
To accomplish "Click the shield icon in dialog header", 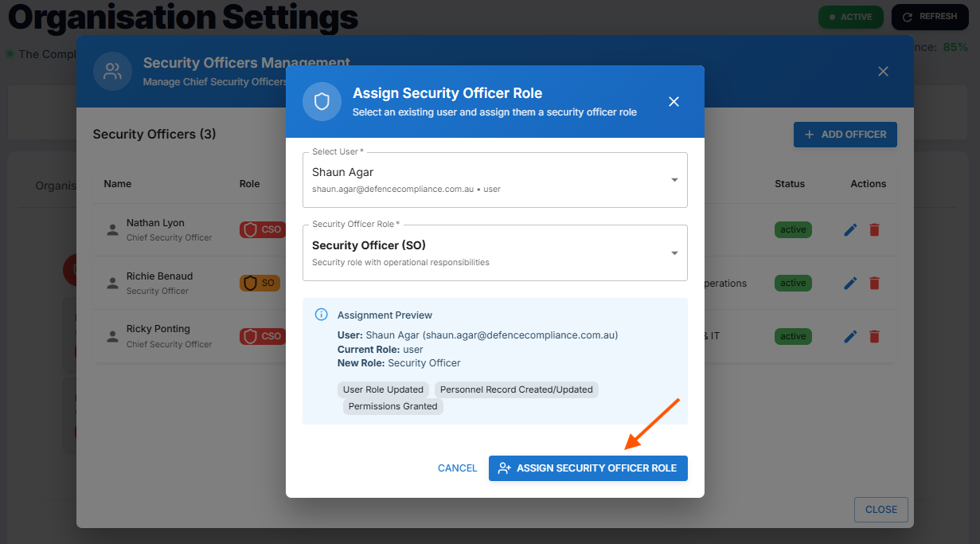I will click(x=322, y=102).
